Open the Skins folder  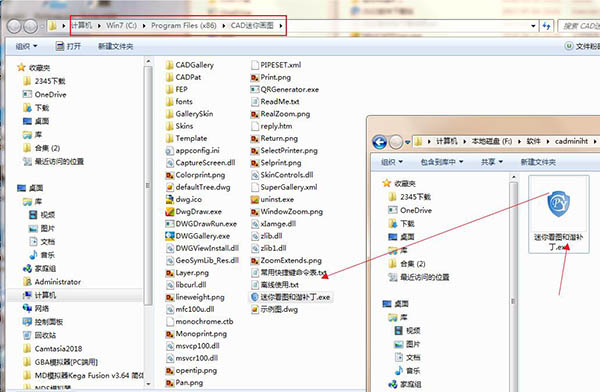tap(179, 126)
